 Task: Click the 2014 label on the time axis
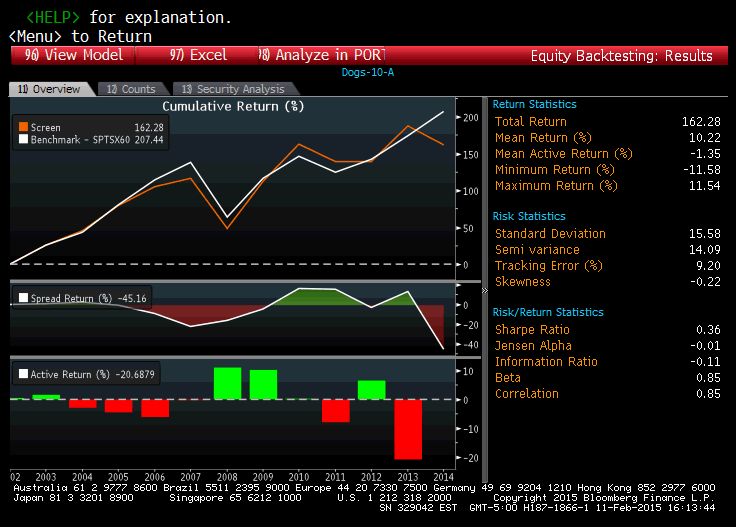444,477
